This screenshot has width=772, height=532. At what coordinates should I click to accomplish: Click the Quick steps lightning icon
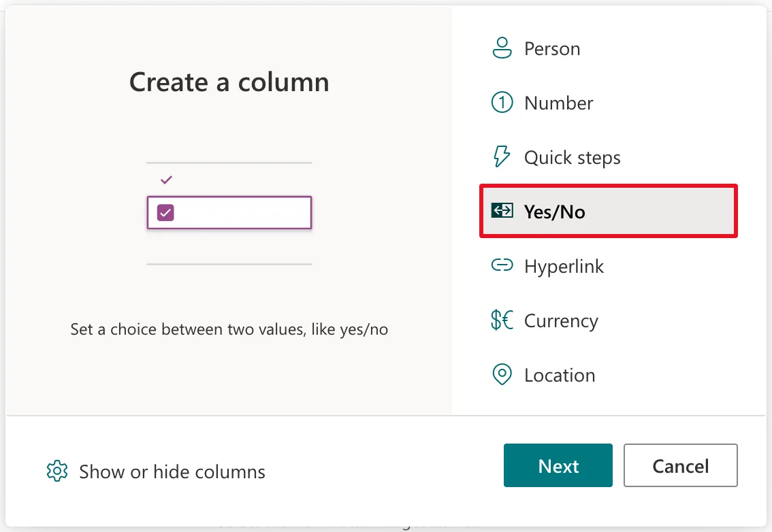pos(502,156)
